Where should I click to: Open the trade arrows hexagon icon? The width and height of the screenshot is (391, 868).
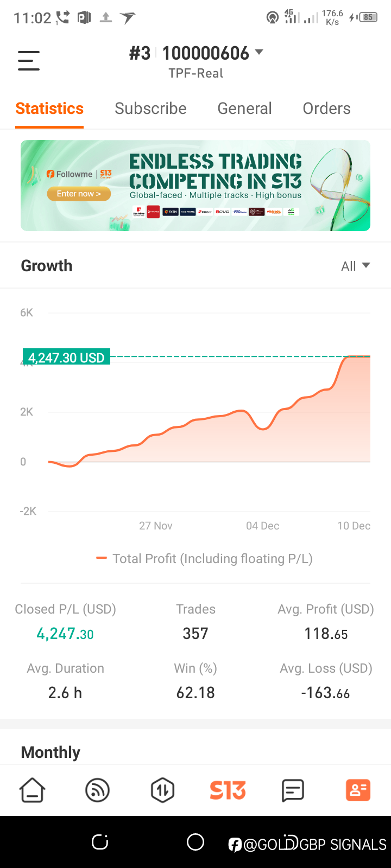point(162,790)
